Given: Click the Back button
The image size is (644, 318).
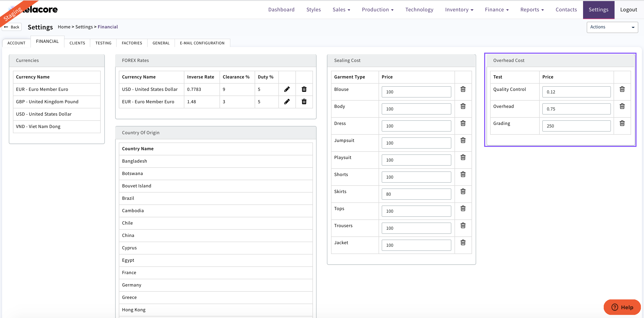Looking at the screenshot, I should pyautogui.click(x=12, y=27).
